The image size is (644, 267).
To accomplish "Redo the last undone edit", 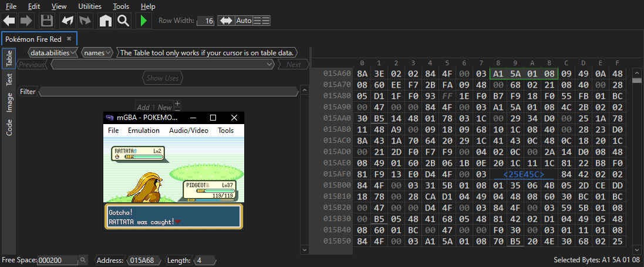I will coord(85,21).
